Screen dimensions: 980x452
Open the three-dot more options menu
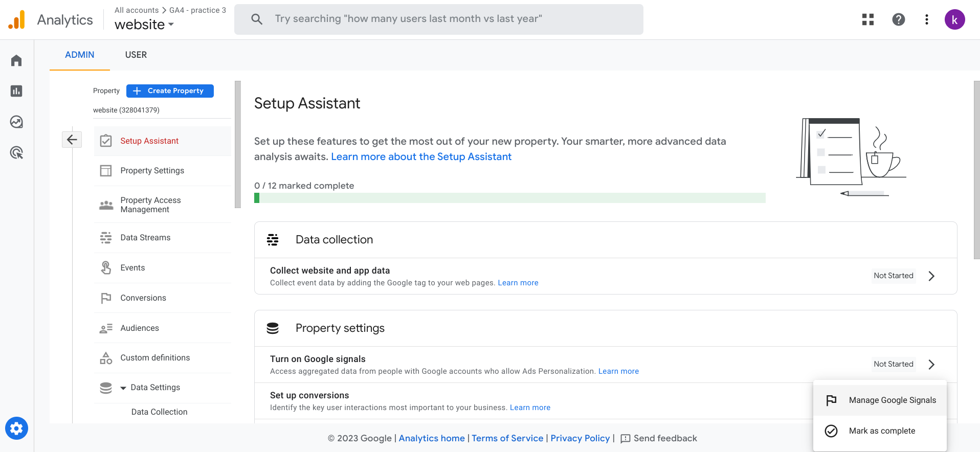pos(927,19)
